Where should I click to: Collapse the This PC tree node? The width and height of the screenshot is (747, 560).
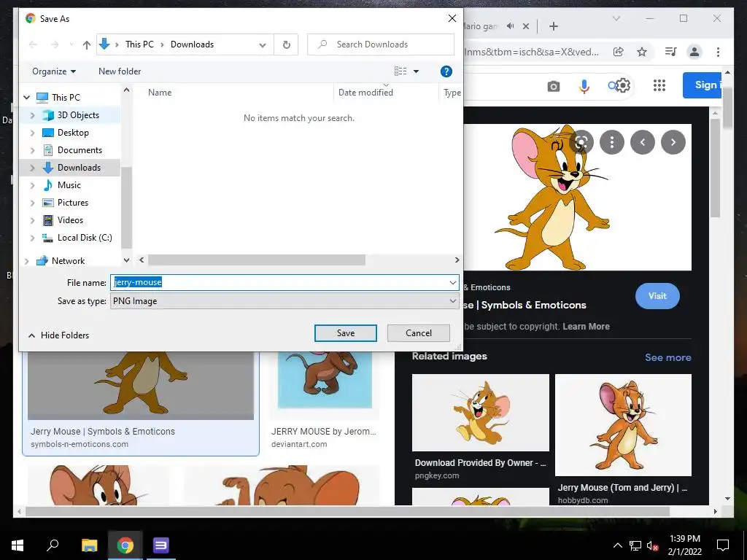tap(27, 98)
